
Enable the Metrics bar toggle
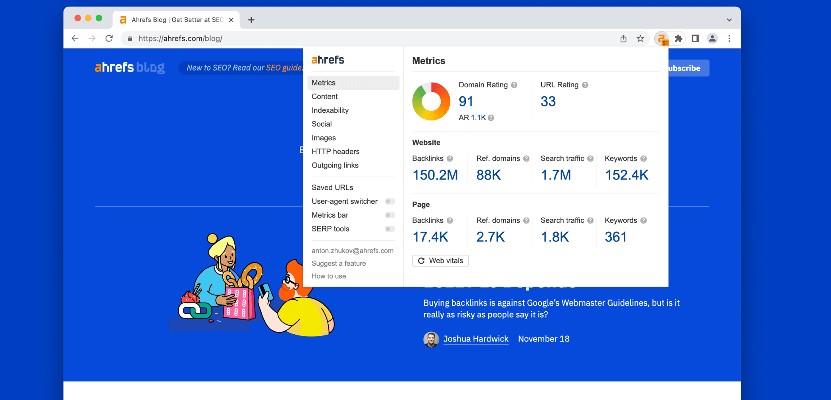tap(389, 215)
